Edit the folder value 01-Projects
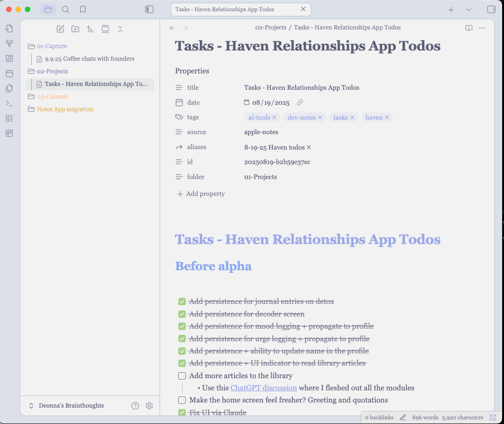Image resolution: width=504 pixels, height=424 pixels. coord(260,177)
